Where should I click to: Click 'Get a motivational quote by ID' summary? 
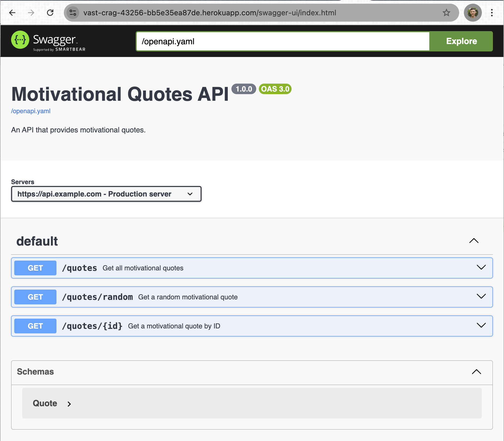click(x=174, y=326)
